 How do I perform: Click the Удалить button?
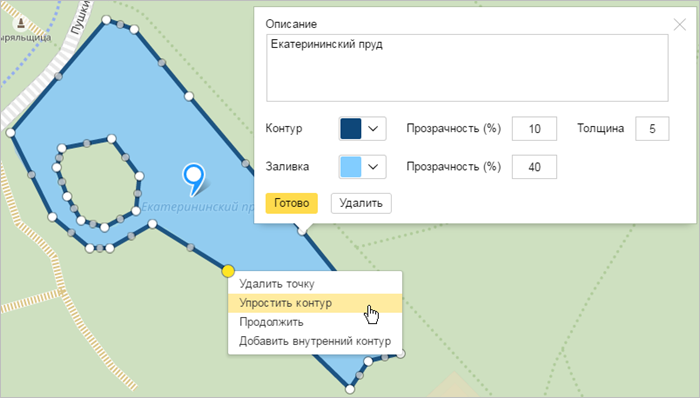pyautogui.click(x=361, y=203)
